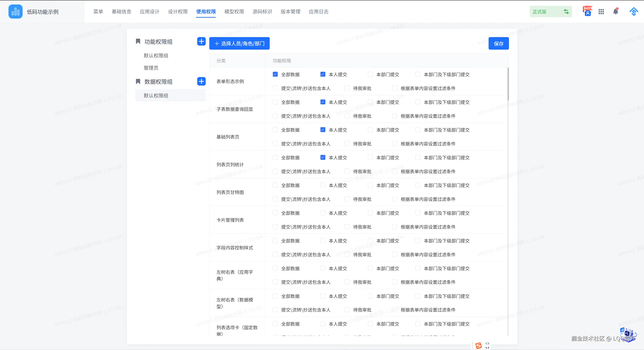
Task: Check 待我审批 for 基础列表页
Action: point(347,144)
